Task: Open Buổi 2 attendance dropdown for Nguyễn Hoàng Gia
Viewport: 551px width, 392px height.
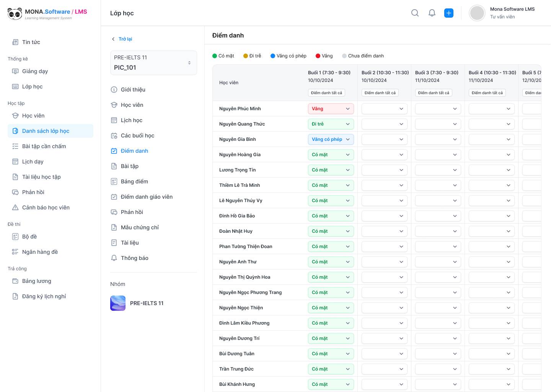Action: 385,155
